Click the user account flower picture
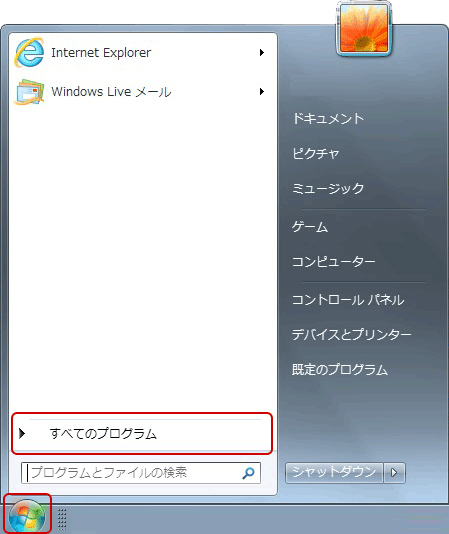 coord(364,29)
